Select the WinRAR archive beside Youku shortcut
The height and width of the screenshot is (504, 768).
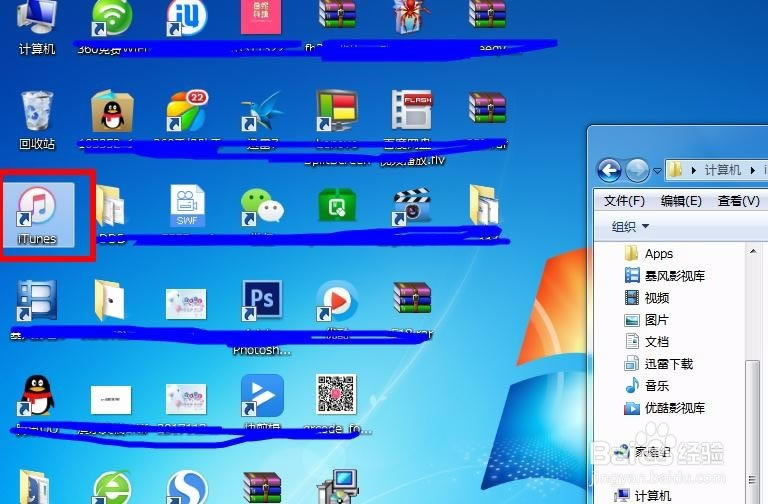(x=412, y=298)
